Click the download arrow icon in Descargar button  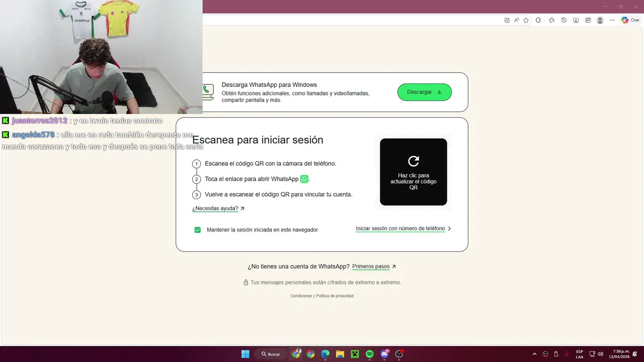pos(439,92)
